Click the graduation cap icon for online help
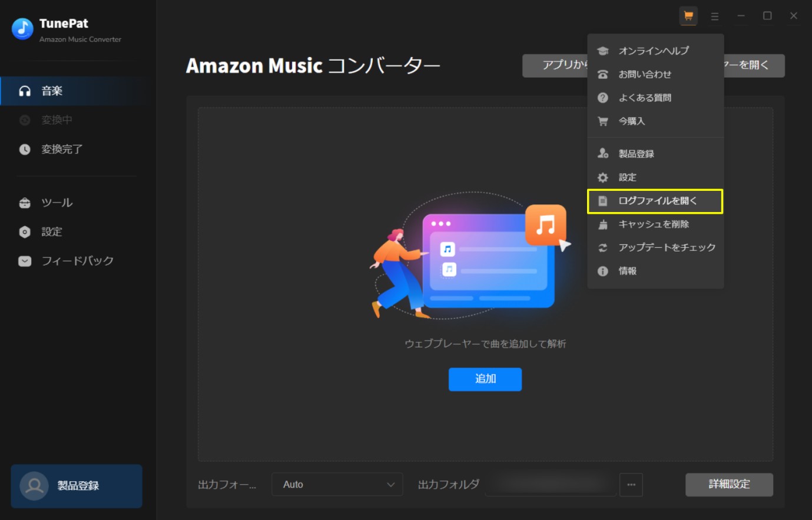The height and width of the screenshot is (520, 812). [603, 51]
